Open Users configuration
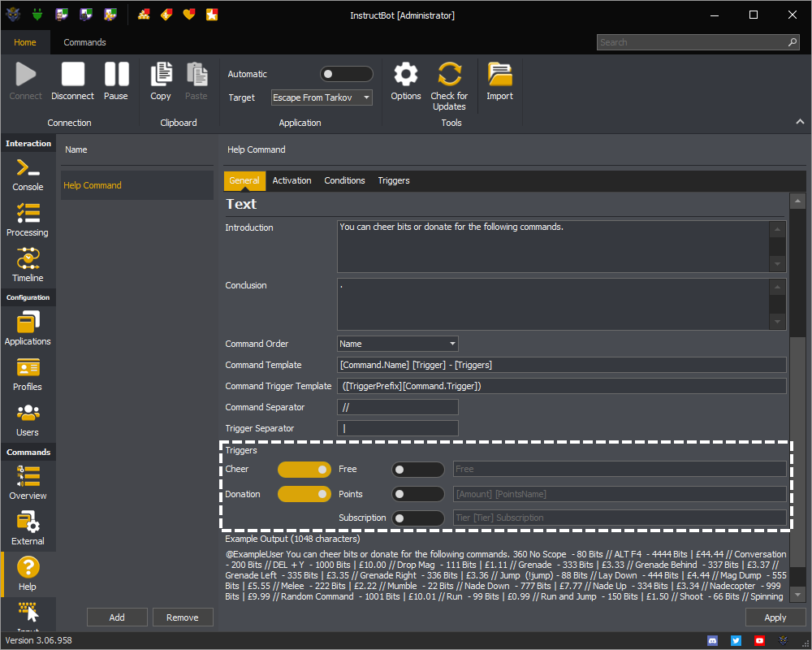This screenshot has width=812, height=650. point(28,420)
